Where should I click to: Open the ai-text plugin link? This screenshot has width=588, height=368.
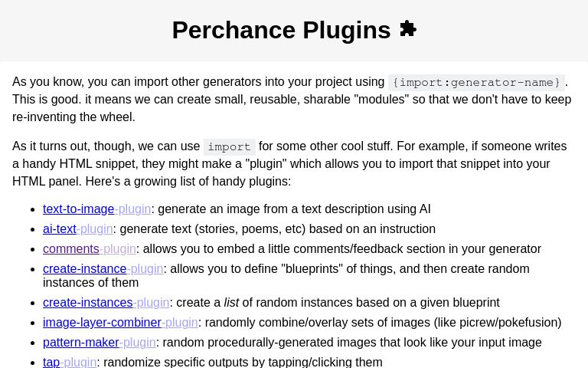(77, 229)
